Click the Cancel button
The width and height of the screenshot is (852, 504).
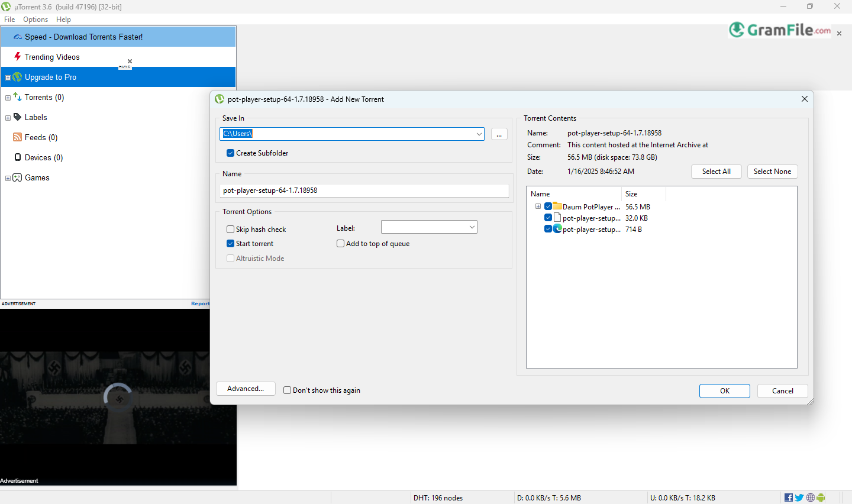coord(783,391)
